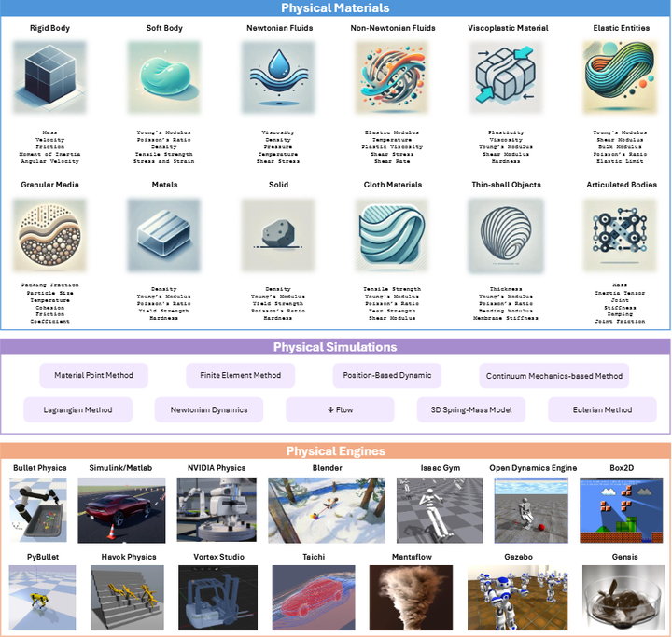Select the 'Particle Size' property text
Viewport: 672px width, 637px height.
tap(50, 293)
